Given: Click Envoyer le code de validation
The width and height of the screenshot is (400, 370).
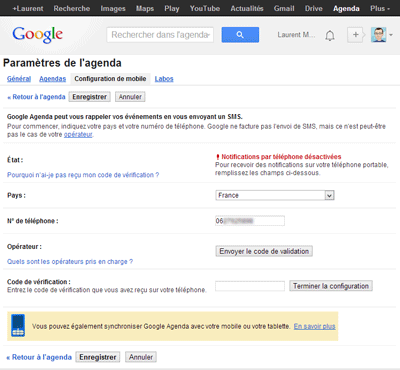Looking at the screenshot, I should coord(264,251).
